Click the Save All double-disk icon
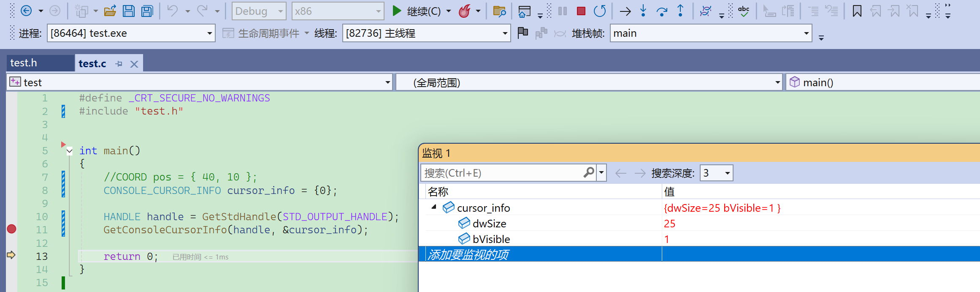This screenshot has height=292, width=980. pos(147,11)
